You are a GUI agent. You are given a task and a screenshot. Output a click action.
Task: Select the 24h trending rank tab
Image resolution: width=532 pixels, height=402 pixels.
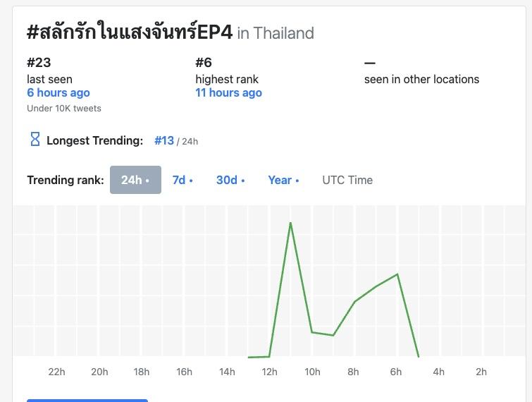[x=135, y=180]
